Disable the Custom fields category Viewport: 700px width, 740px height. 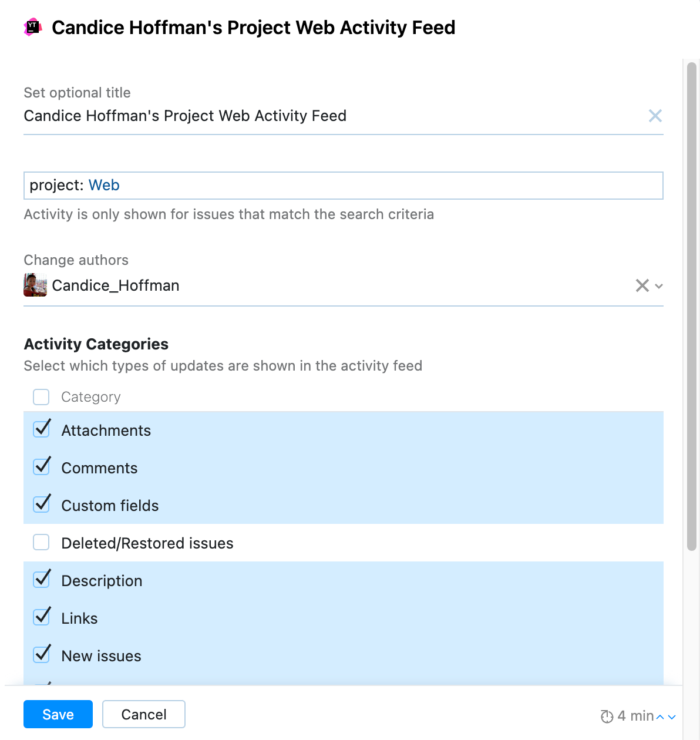click(x=41, y=504)
